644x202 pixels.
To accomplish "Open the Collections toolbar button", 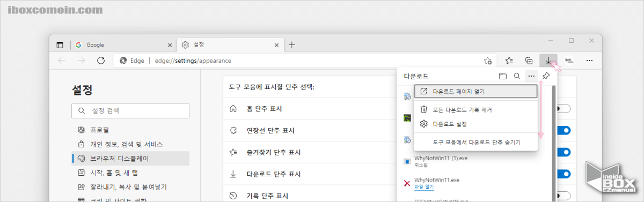I will (529, 61).
